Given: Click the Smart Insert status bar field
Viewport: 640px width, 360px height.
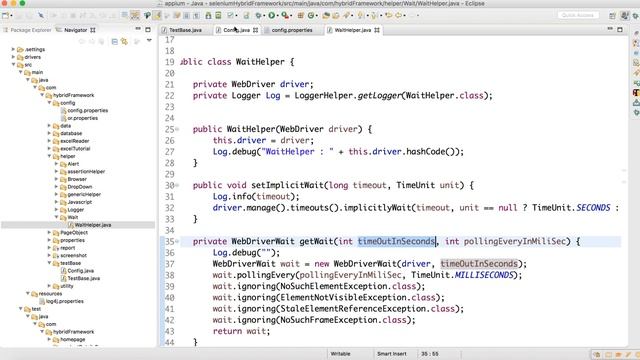Looking at the screenshot, I should [391, 354].
